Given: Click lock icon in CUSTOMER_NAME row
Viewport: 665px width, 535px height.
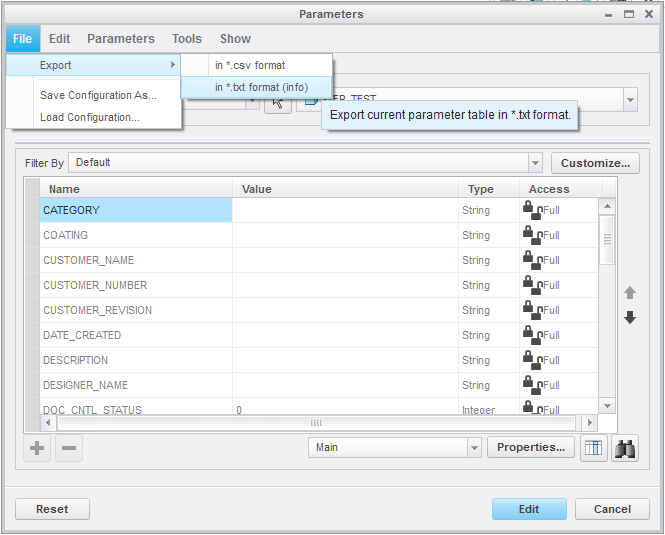Looking at the screenshot, I should [x=532, y=260].
